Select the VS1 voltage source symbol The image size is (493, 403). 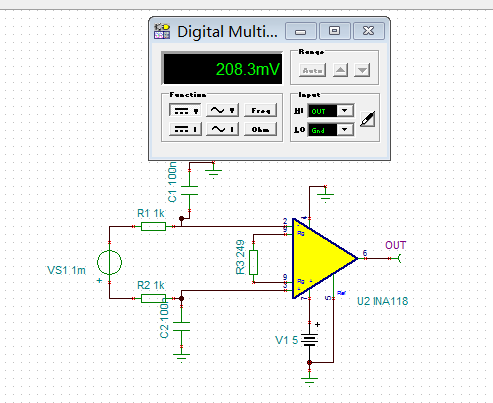[x=109, y=262]
